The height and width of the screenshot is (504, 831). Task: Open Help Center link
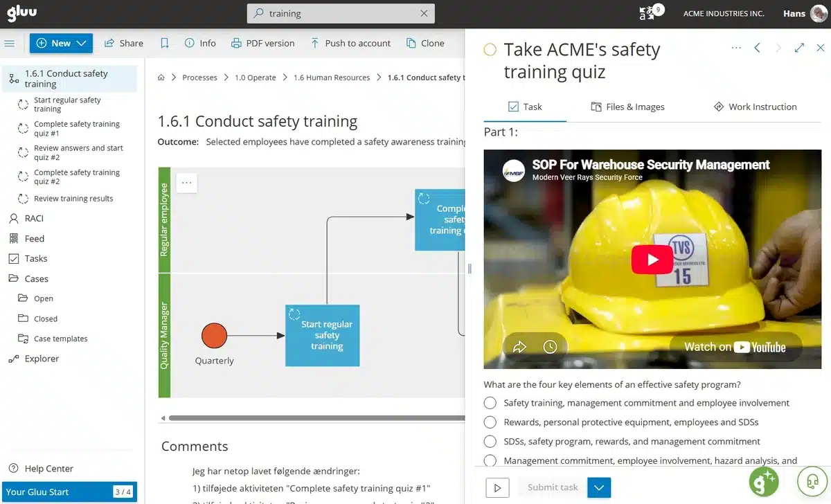click(42, 469)
